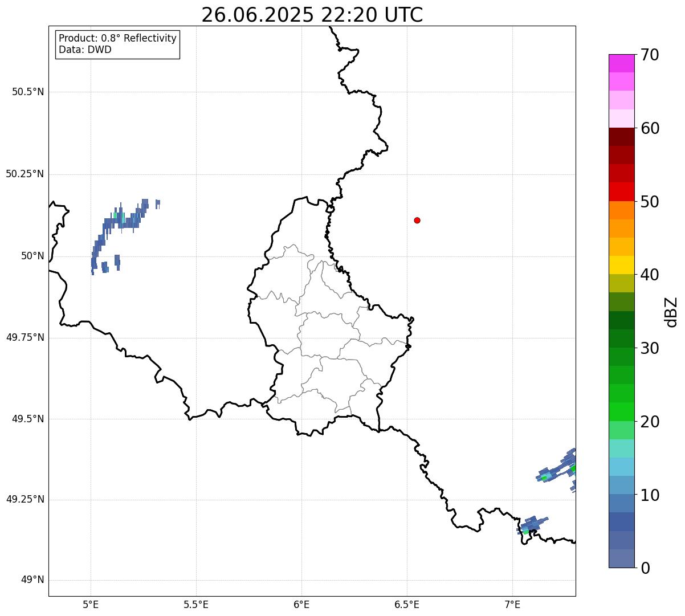The width and height of the screenshot is (685, 616).
Task: Click the red dot marker east of Luxembourg
Action: (x=417, y=221)
